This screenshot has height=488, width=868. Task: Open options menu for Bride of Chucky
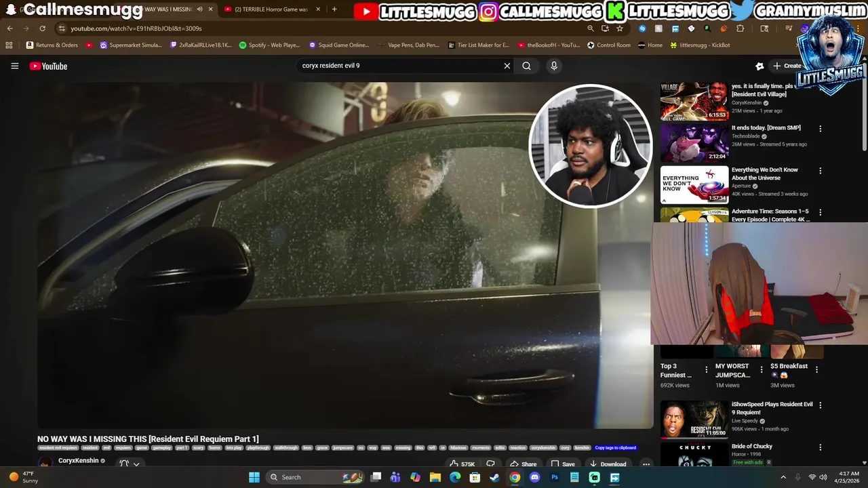pyautogui.click(x=820, y=447)
